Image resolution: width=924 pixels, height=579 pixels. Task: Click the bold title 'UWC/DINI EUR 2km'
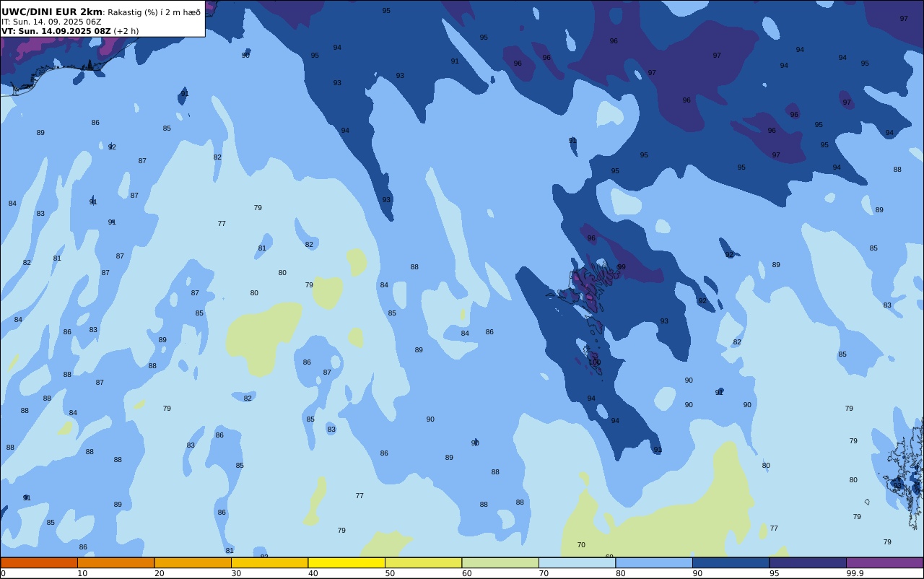(x=52, y=12)
